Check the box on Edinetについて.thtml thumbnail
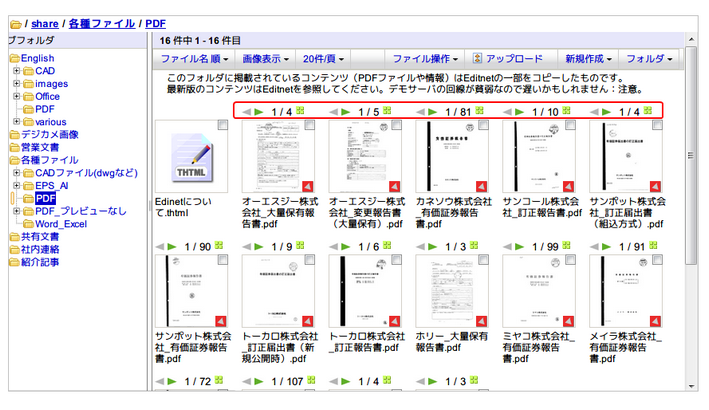 223,126
